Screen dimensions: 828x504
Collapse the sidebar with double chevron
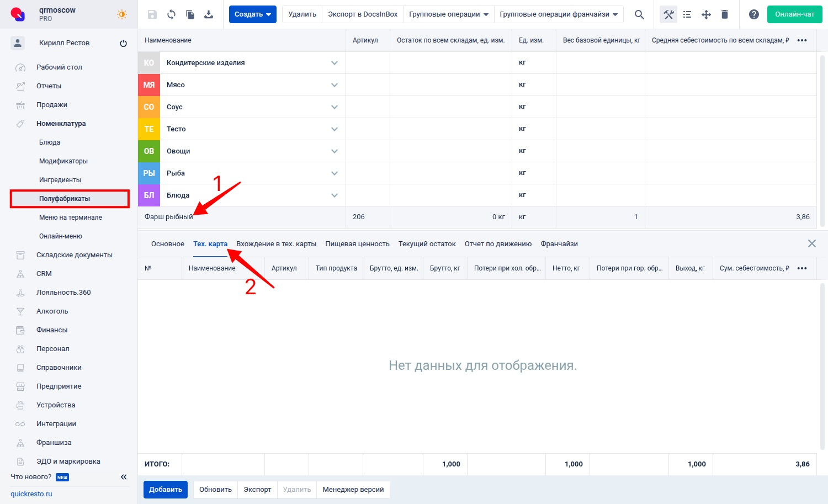click(x=124, y=477)
